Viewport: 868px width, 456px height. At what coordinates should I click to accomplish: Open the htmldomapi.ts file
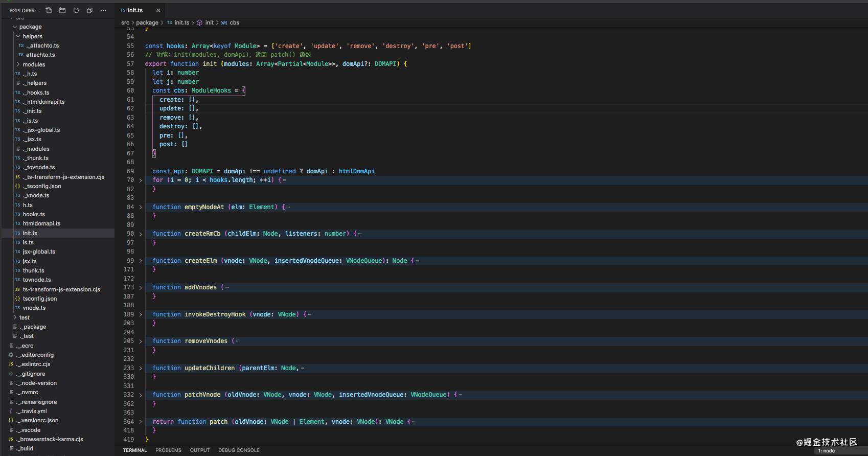[x=41, y=223]
